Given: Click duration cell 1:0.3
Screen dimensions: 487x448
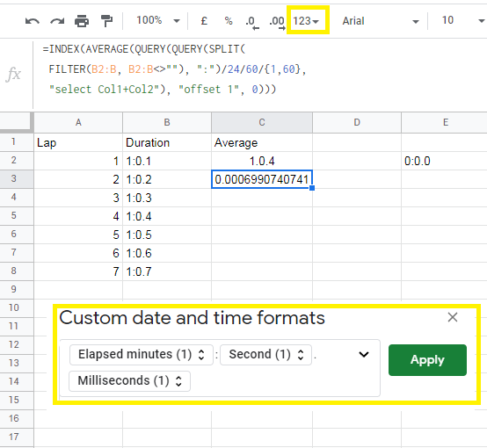Looking at the screenshot, I should coord(167,198).
